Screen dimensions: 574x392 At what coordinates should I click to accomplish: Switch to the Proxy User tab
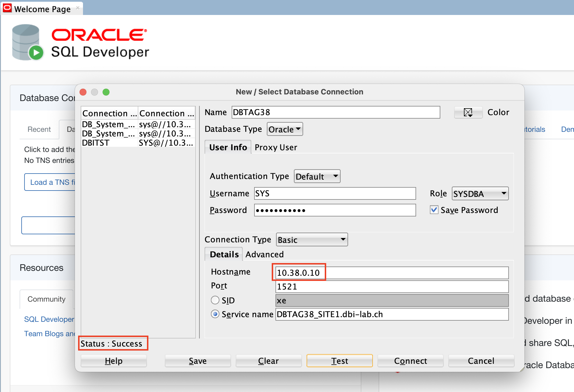click(276, 147)
